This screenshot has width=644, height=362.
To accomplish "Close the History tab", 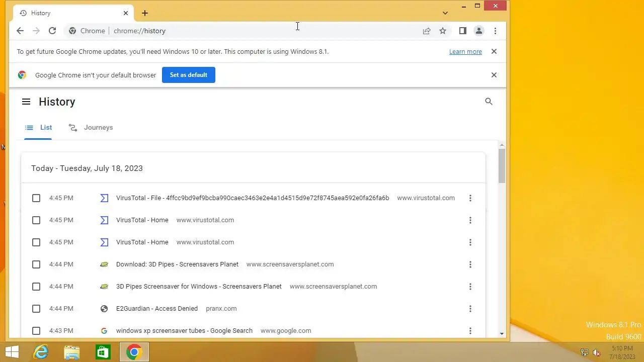I will pyautogui.click(x=126, y=13).
